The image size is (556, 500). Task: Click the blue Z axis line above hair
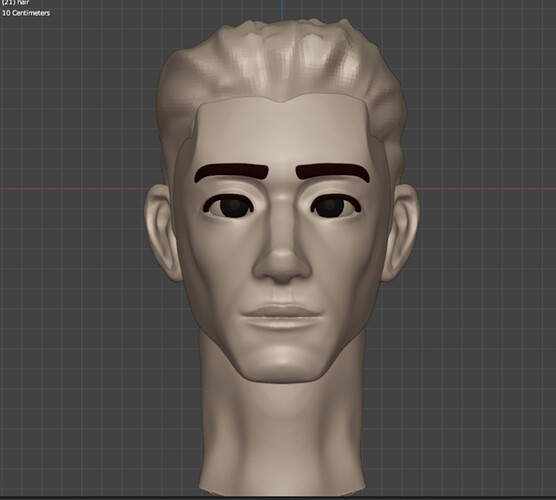pos(282,10)
